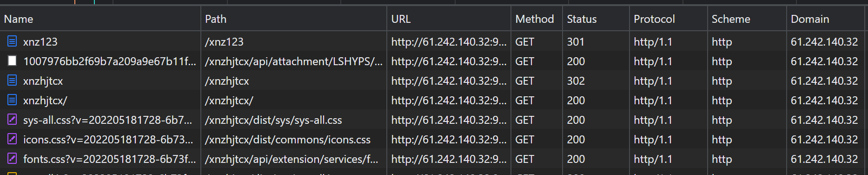868x175 pixels.
Task: Select the /xnzhjtcx/dist/sys/sys-all.css path cell
Action: click(273, 120)
